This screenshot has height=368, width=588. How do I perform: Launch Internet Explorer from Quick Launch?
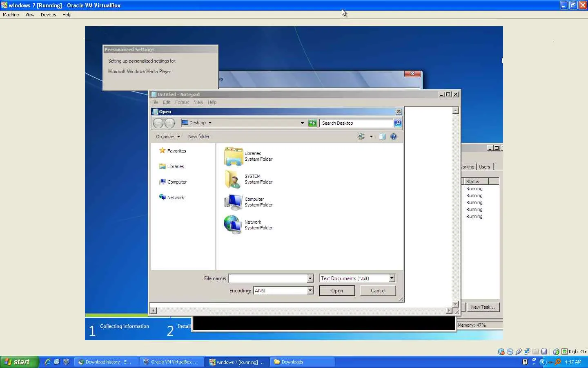(x=47, y=362)
